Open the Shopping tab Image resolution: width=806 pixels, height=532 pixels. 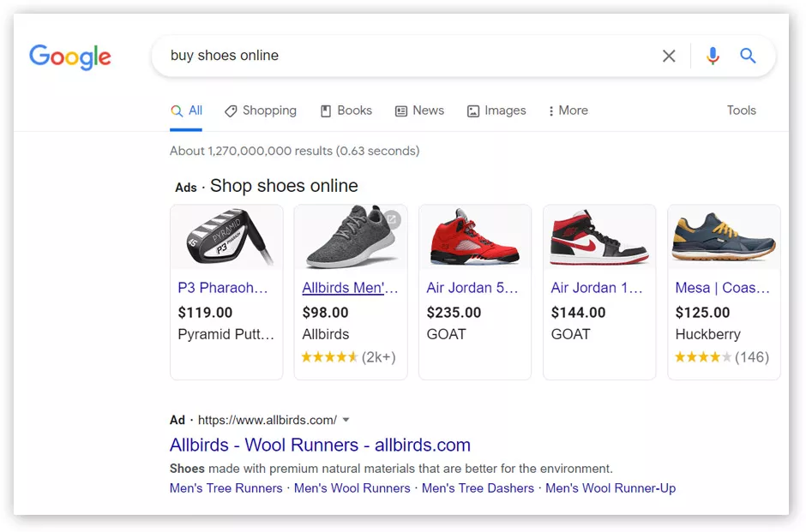coord(261,111)
